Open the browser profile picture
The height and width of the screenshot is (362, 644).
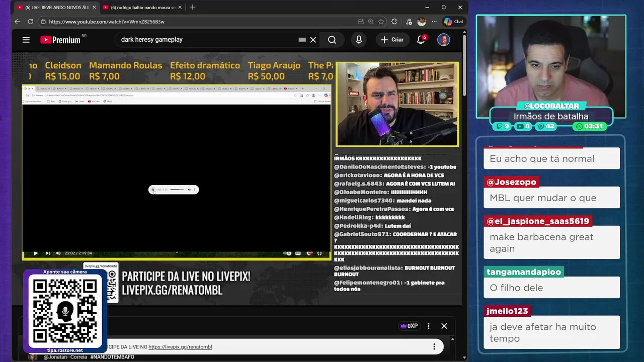(x=422, y=22)
